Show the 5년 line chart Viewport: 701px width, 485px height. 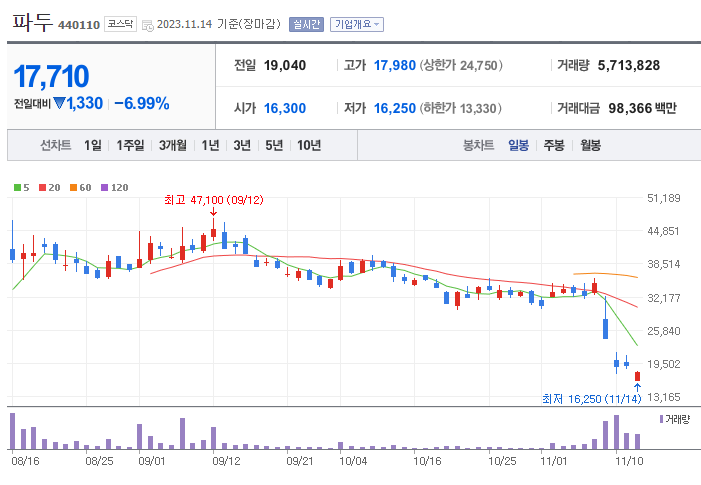pyautogui.click(x=274, y=145)
